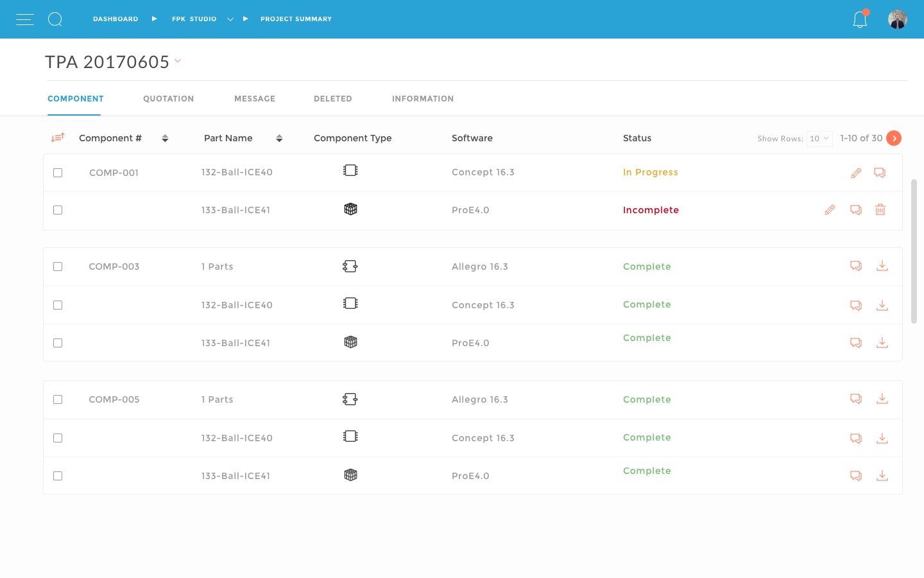Go to Dashboard breadcrumb link
Image resolution: width=924 pixels, height=578 pixels.
pos(116,19)
